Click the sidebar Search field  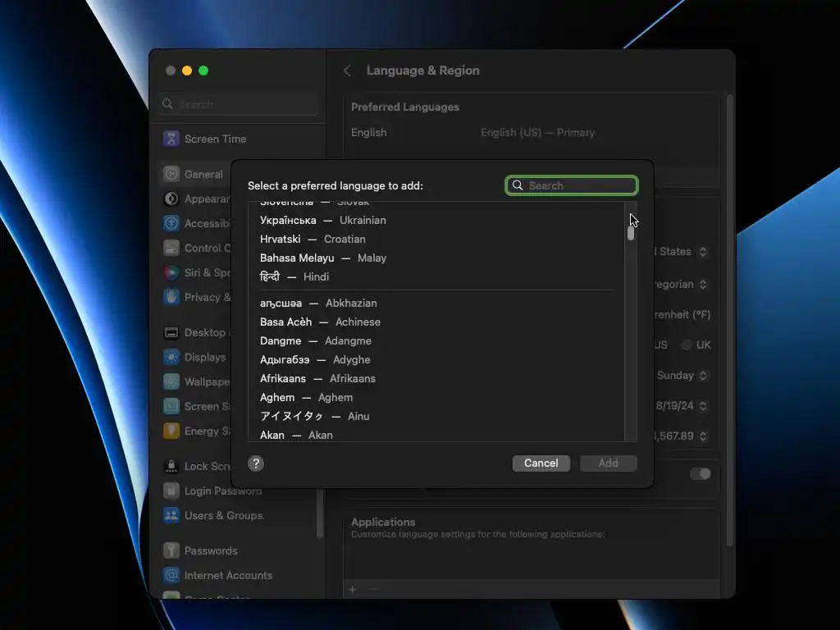239,104
